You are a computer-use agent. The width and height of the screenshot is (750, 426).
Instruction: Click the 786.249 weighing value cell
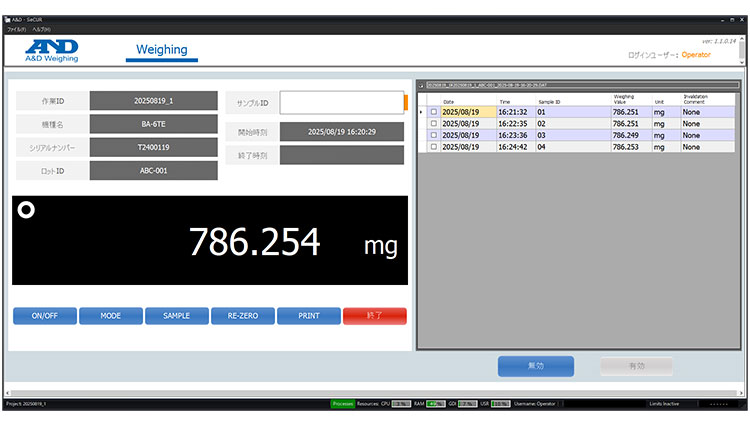click(631, 135)
